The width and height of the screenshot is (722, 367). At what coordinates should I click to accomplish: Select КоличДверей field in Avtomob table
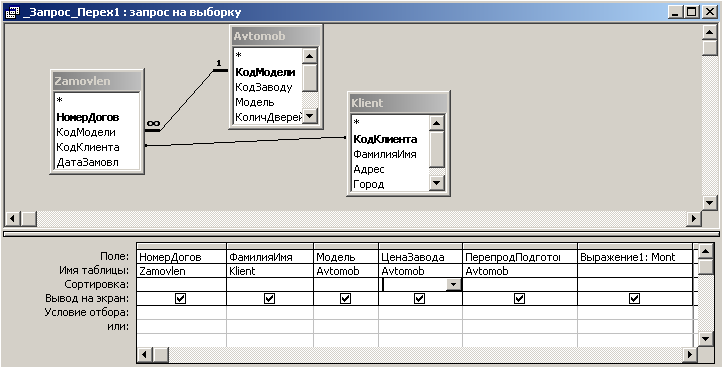268,117
